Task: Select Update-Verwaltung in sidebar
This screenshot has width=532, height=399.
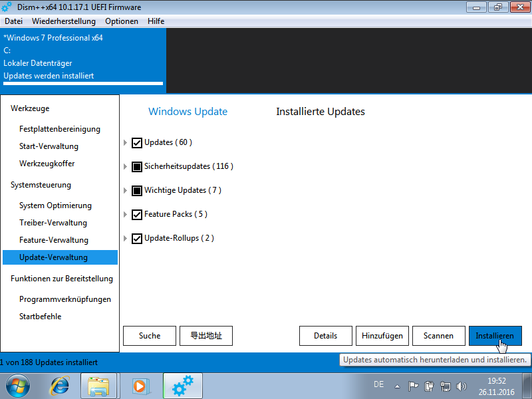Action: 60,257
